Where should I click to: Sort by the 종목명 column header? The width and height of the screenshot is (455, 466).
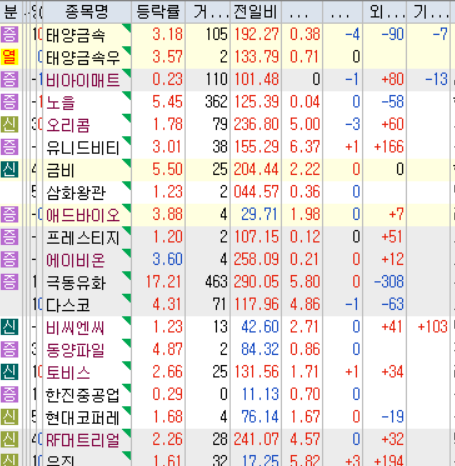point(87,12)
